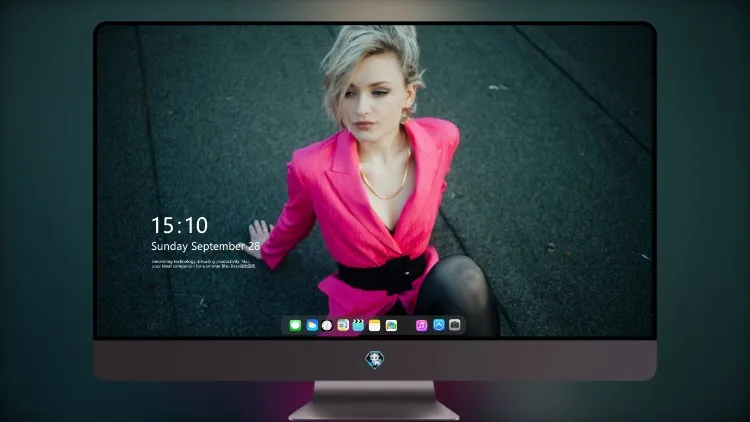Launch the blue App Store icon
Image resolution: width=750 pixels, height=422 pixels.
point(439,325)
